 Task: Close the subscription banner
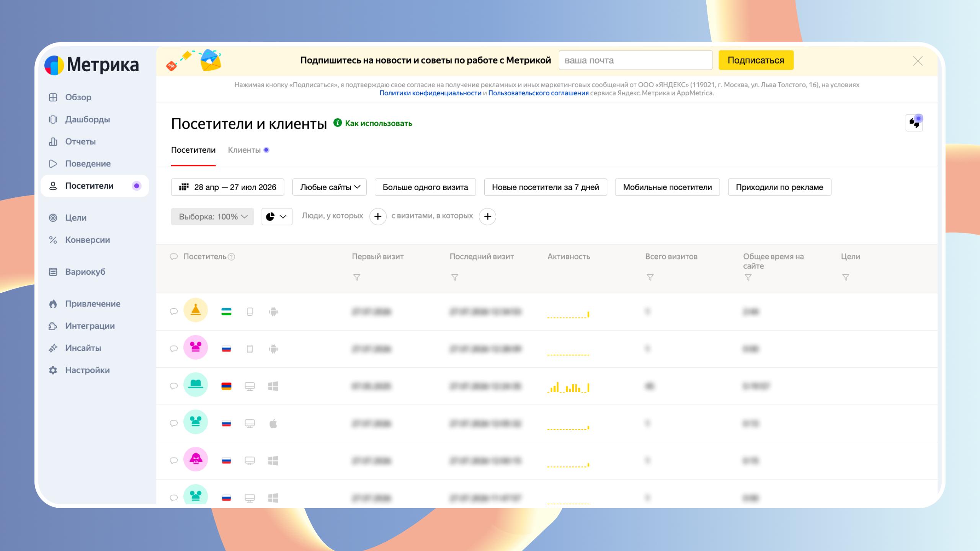coord(918,61)
